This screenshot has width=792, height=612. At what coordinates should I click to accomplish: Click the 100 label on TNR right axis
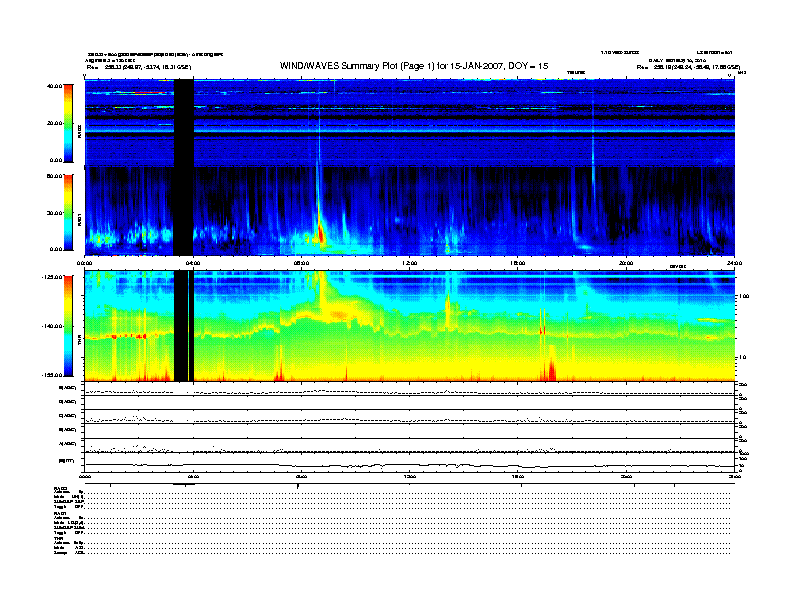(744, 296)
